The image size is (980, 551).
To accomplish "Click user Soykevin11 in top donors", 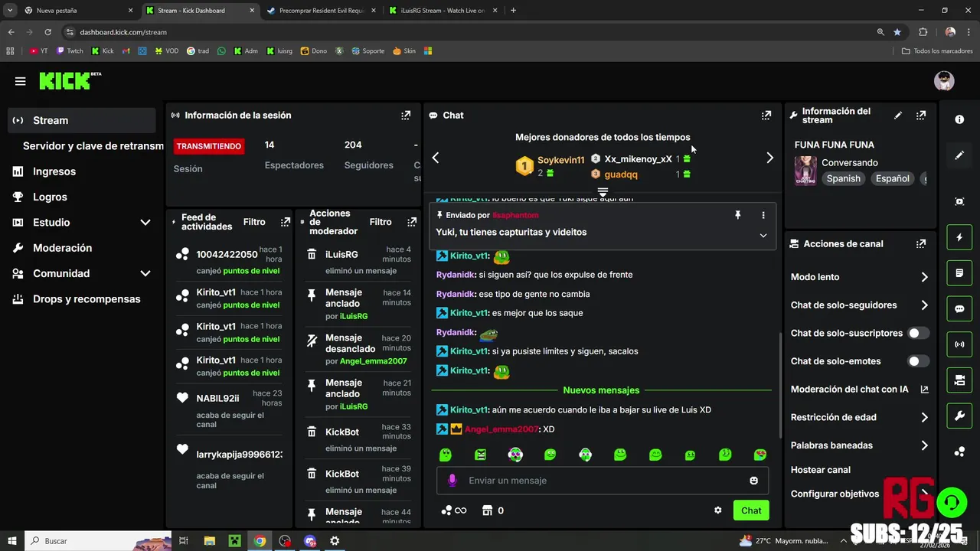I will pos(560,161).
